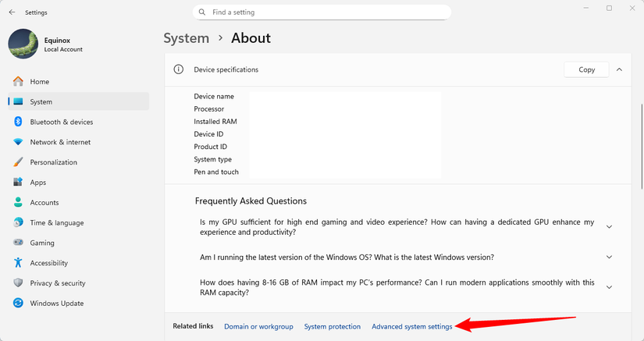
Task: Click the Bluetooth & devices icon in sidebar
Action: [18, 122]
